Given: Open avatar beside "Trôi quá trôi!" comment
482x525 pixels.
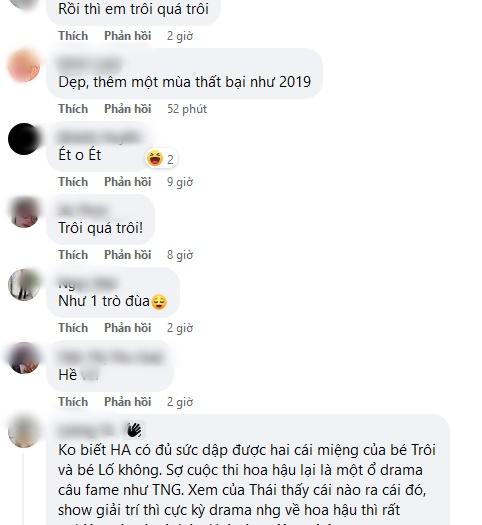Looking at the screenshot, I should pos(24,212).
